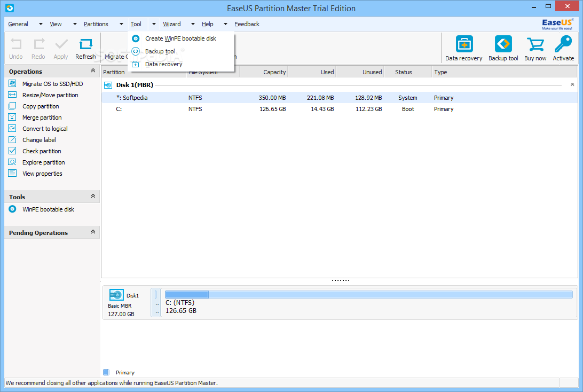Screen dimensions: 583x392
Task: Click the Disk1 drive icon in the disk map
Action: (x=116, y=295)
